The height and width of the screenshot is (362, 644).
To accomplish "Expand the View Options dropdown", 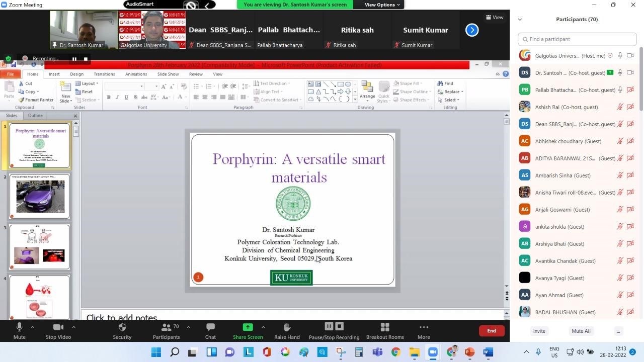I will pos(382,5).
